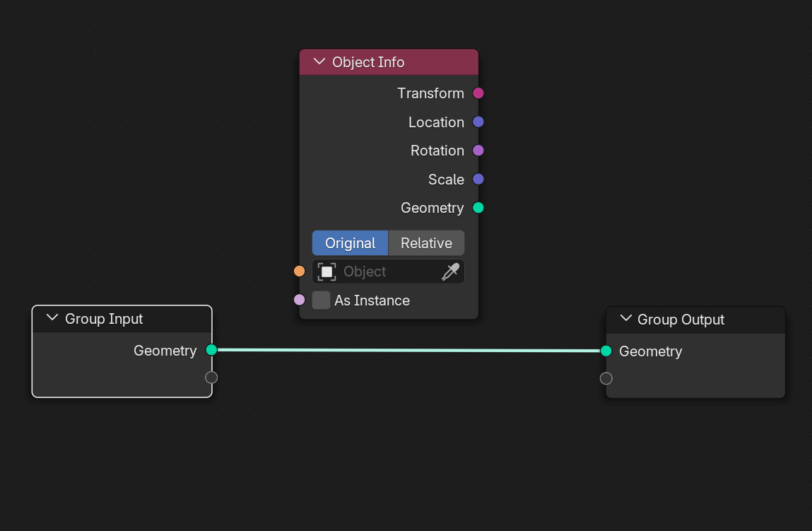The width and height of the screenshot is (812, 531).
Task: Click the empty socket on Group Output
Action: tap(606, 378)
